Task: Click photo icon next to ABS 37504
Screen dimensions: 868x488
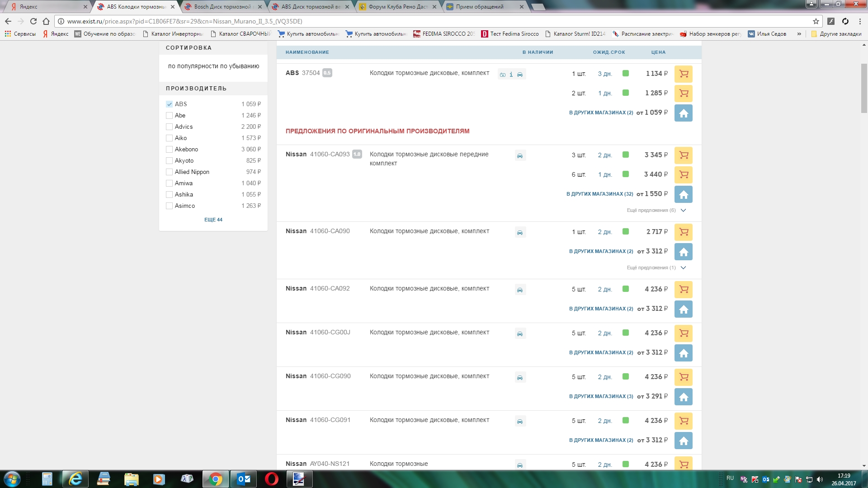Action: [x=502, y=75]
